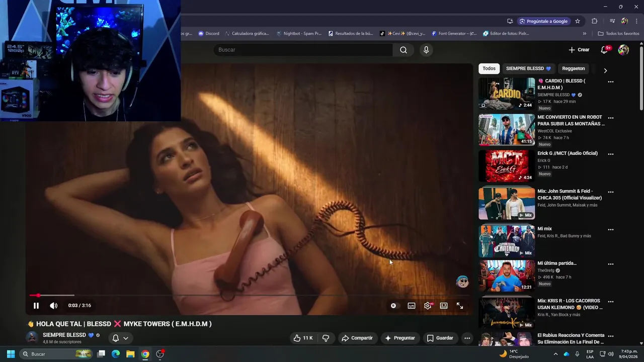This screenshot has height=362, width=644.
Task: Open YouTube account avatar menu
Action: click(x=623, y=50)
